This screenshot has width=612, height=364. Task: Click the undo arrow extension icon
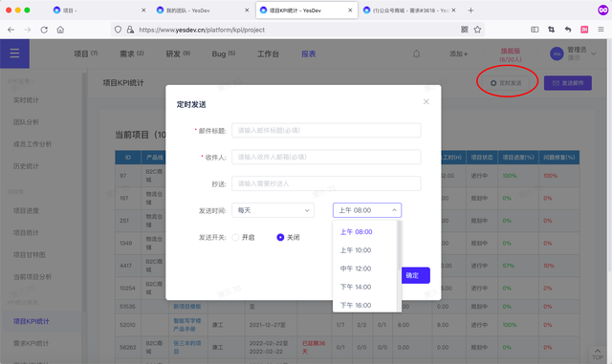(568, 30)
